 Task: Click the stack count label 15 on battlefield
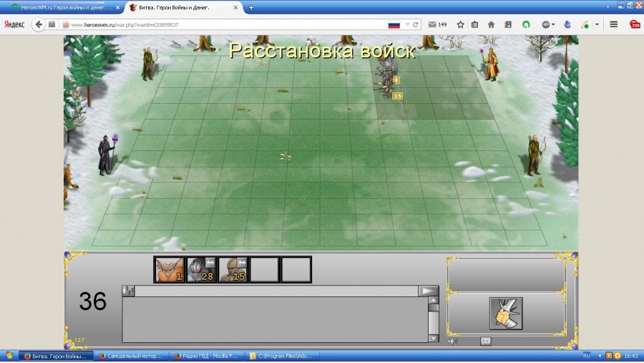coord(397,96)
